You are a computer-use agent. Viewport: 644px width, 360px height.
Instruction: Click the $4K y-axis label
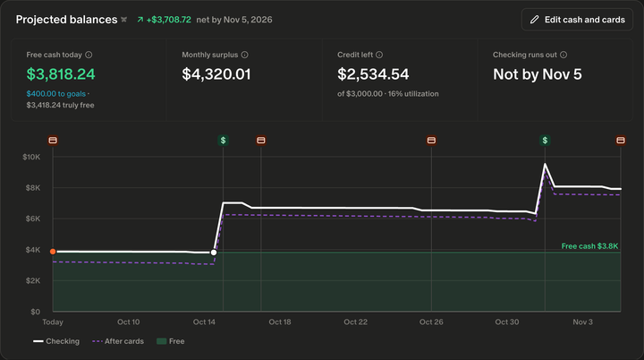click(33, 250)
